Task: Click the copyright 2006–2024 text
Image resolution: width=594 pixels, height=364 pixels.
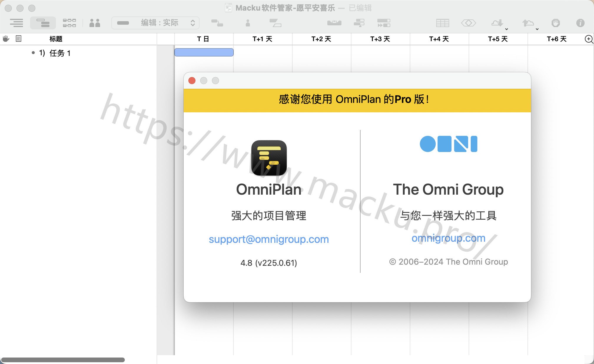Action: coord(448,262)
